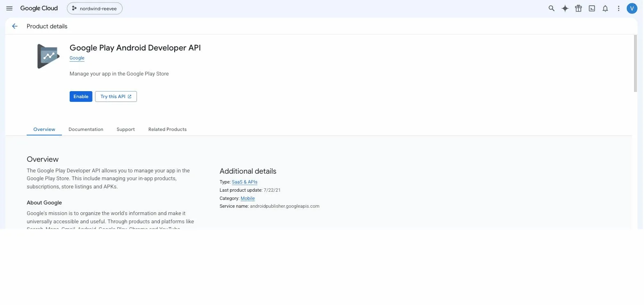Open Gemini AI assistant sparkle icon
Screen dimensions: 644x305
coord(565,8)
